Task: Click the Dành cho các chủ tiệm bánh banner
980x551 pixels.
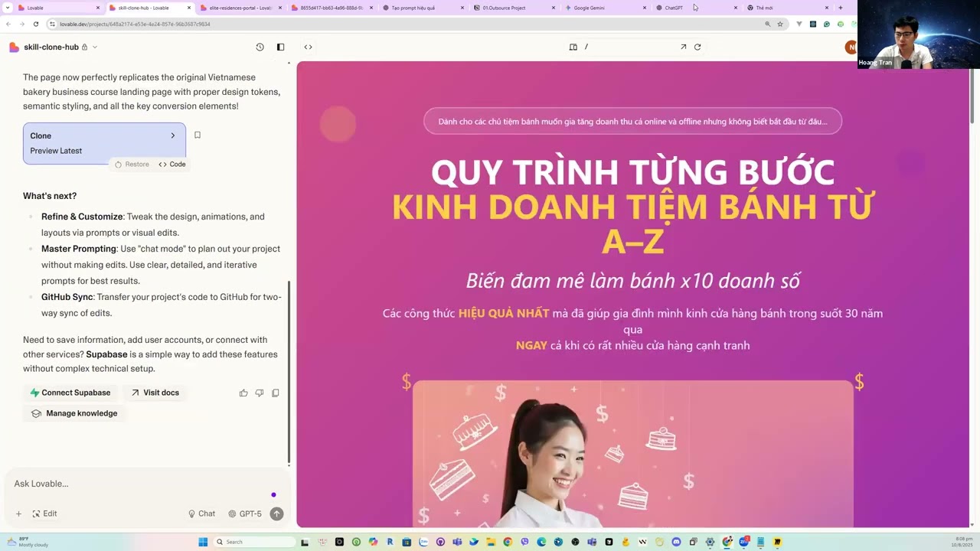Action: pyautogui.click(x=632, y=121)
